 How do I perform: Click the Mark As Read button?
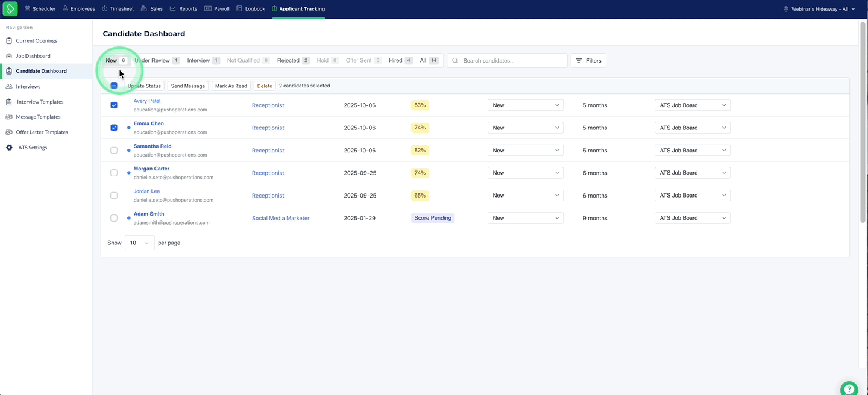[231, 86]
